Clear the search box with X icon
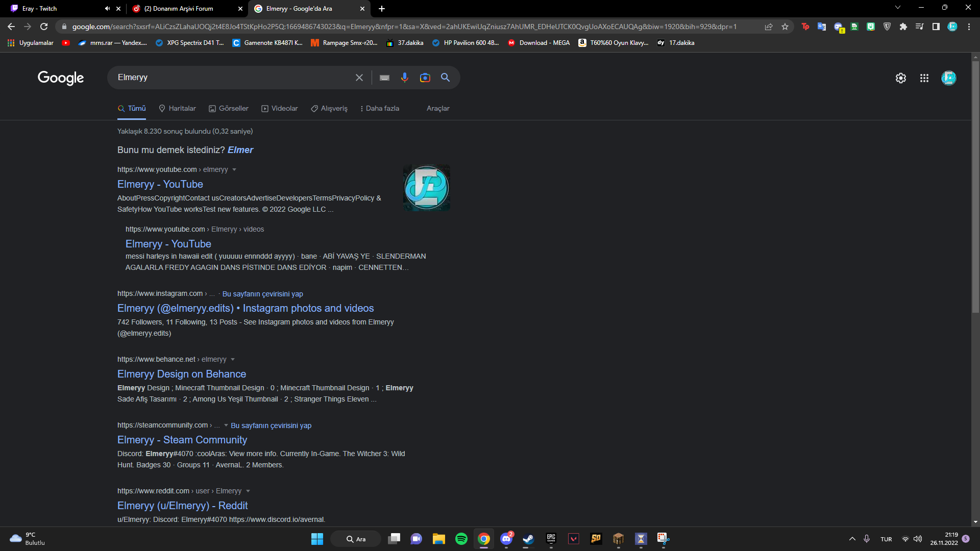Screen dimensions: 980x551 (x=359, y=78)
